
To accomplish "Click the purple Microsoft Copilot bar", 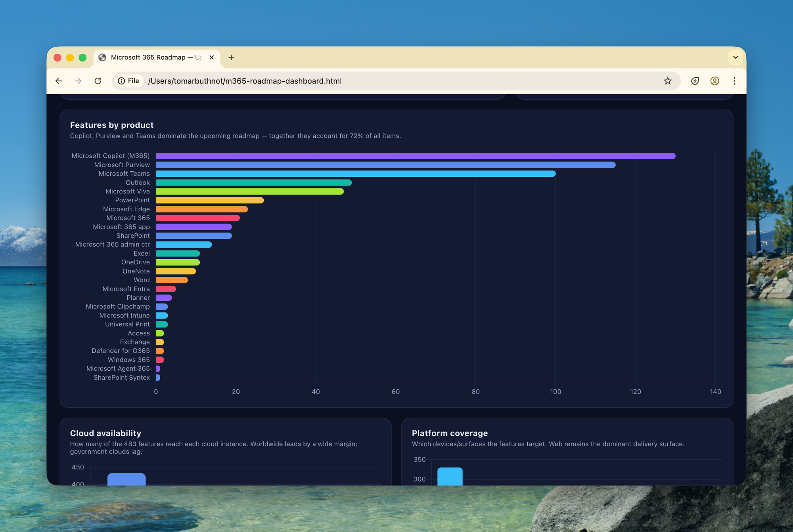I will click(415, 156).
